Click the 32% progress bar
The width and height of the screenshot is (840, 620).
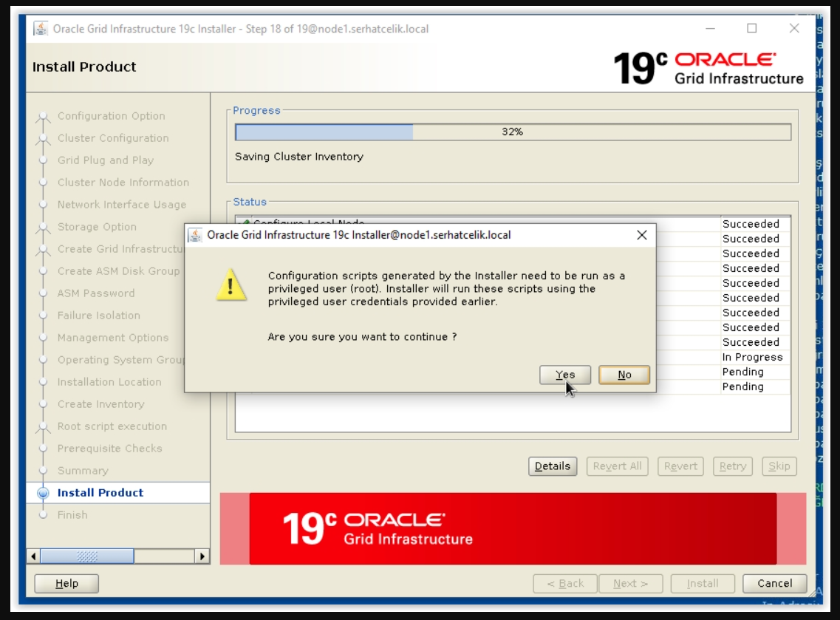[513, 132]
